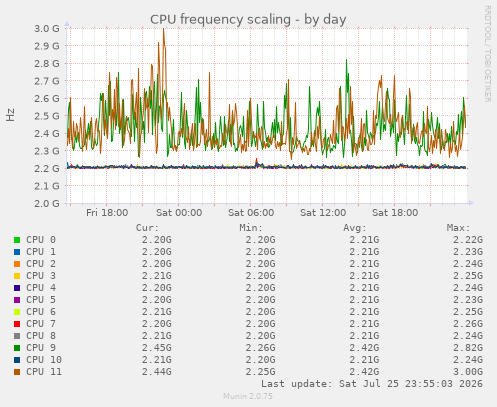Click the 'CPU 5' legend label
Screen dimensions: 497x407
click(x=41, y=300)
